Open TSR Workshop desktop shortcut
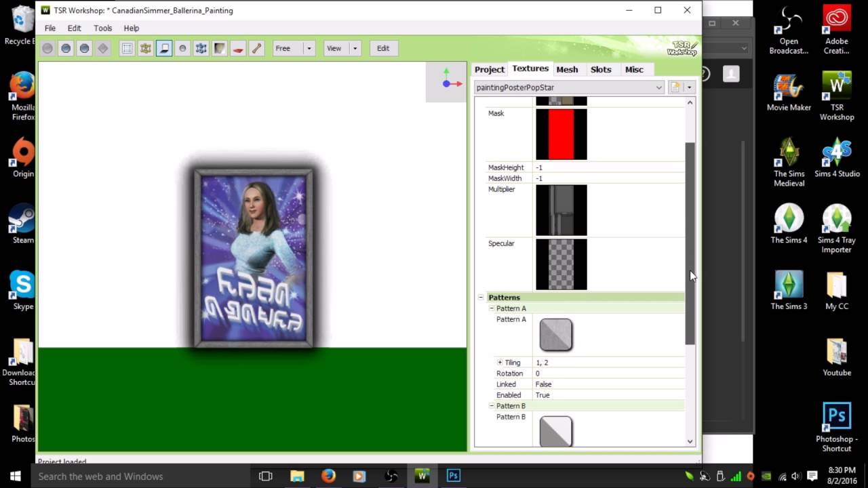868x488 pixels. pyautogui.click(x=837, y=96)
